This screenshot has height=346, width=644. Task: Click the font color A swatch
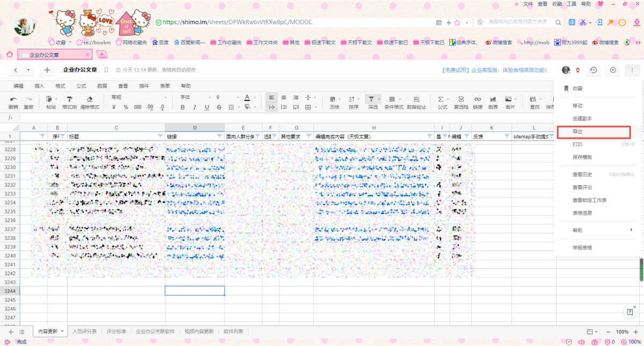click(x=247, y=98)
